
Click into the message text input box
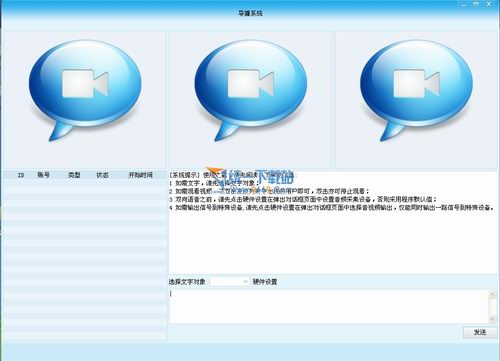[x=329, y=306]
